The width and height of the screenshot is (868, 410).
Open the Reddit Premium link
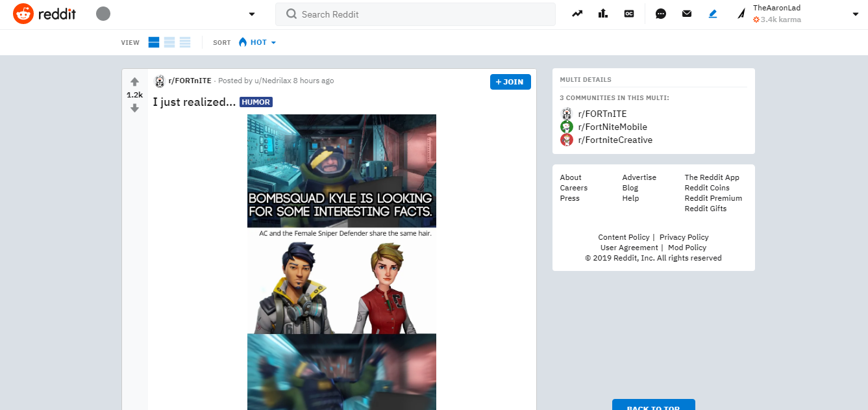click(713, 198)
